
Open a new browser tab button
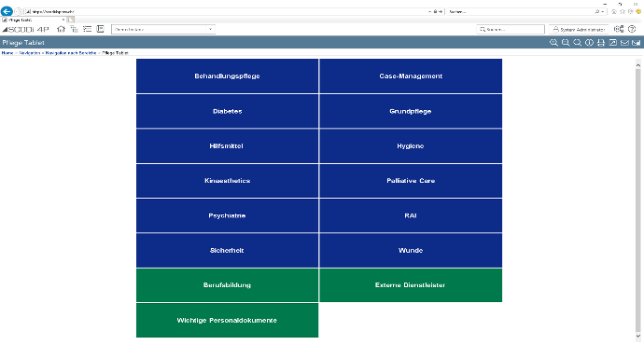71,20
